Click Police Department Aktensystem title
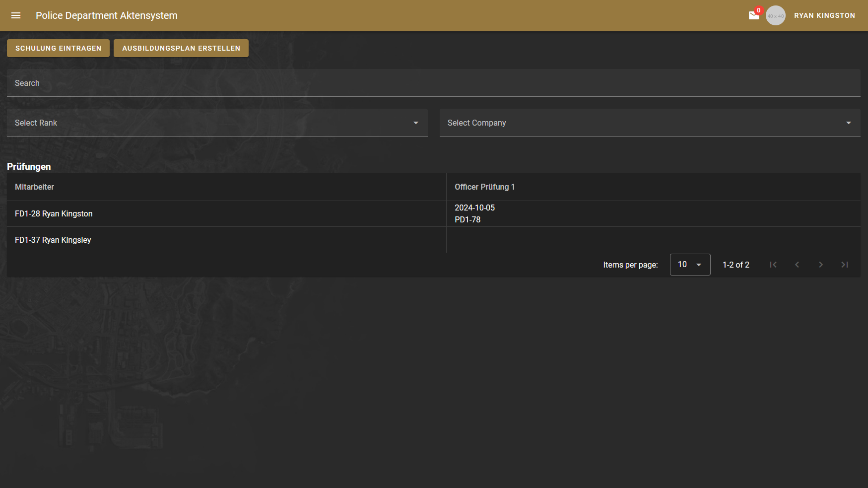The image size is (868, 488). [x=107, y=15]
